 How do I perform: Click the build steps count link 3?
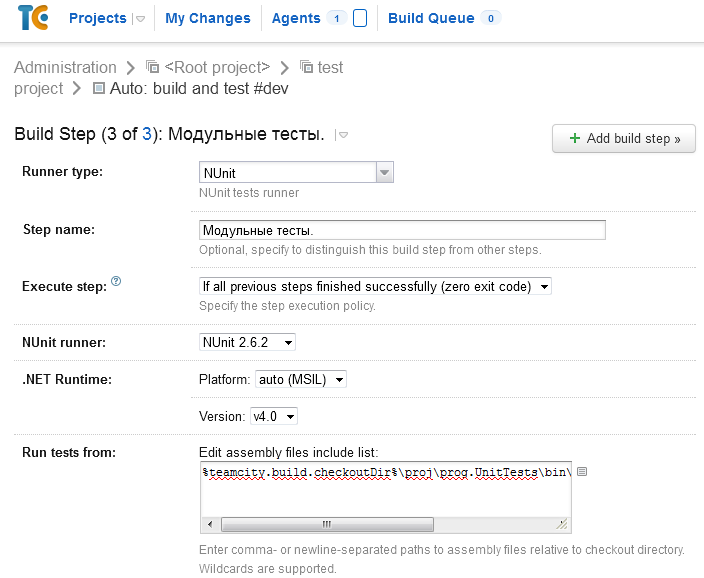[147, 134]
